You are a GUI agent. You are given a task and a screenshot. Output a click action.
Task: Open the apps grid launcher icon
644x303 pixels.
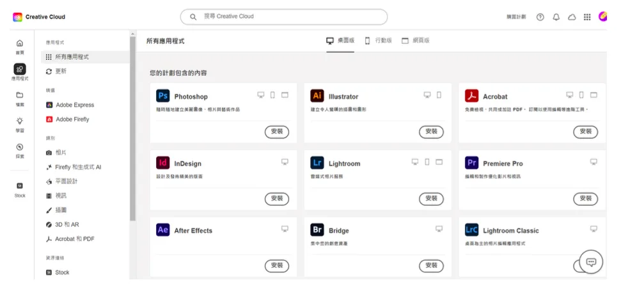tap(587, 17)
